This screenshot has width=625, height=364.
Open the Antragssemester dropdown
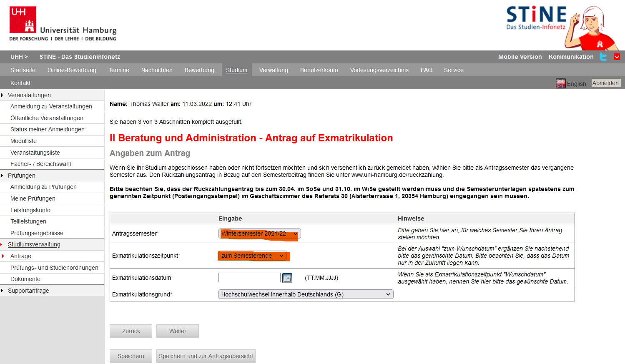[259, 234]
